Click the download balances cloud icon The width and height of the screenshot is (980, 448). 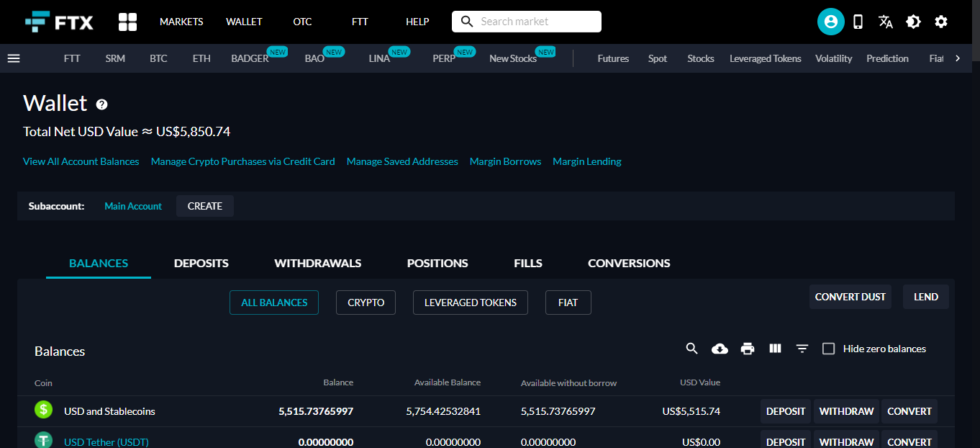(720, 349)
